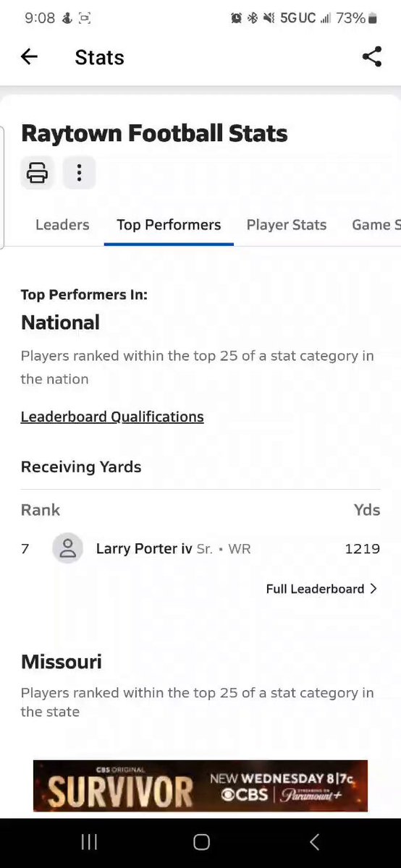Tap the share icon
Viewport: 401px width, 868px height.
click(x=371, y=57)
